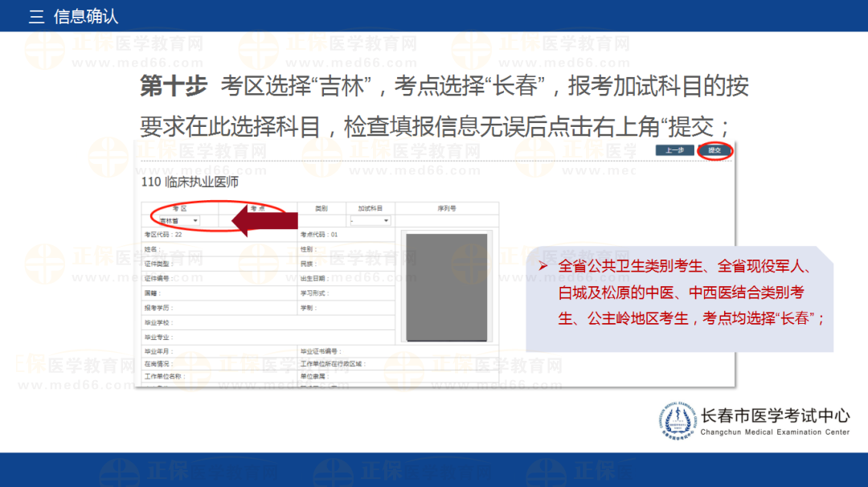Click the 姓名 field row
Image resolution: width=868 pixels, height=487 pixels.
(x=217, y=249)
